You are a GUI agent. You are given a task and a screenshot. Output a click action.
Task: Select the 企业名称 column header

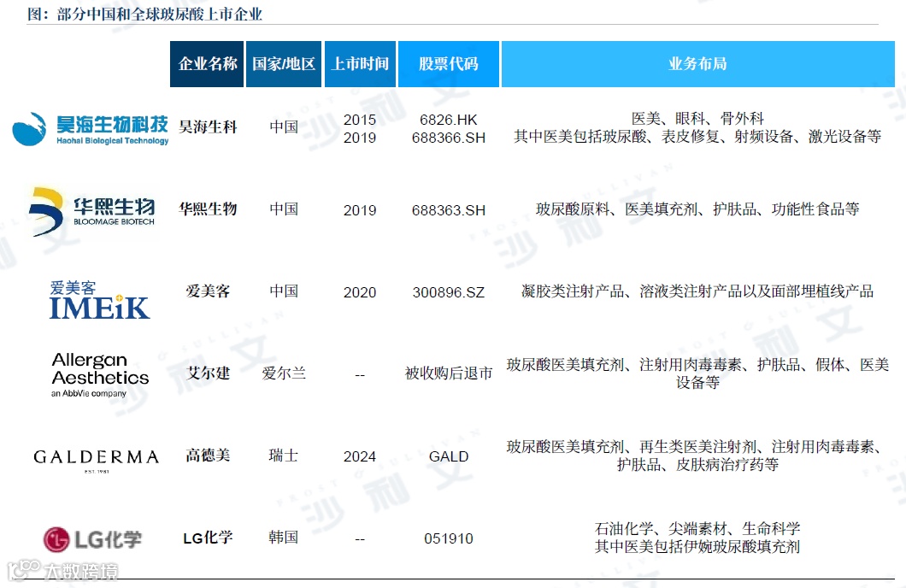pyautogui.click(x=207, y=64)
